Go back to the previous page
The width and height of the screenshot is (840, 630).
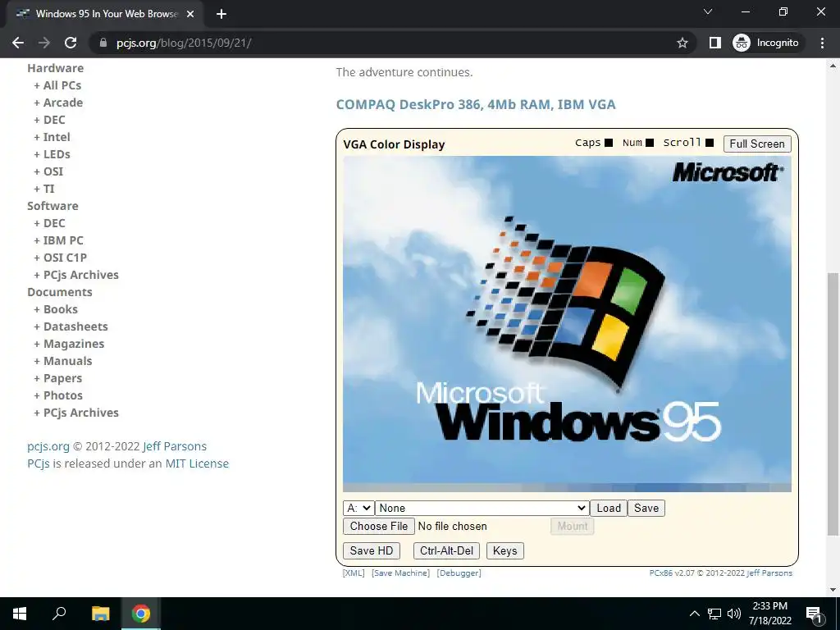click(x=18, y=43)
